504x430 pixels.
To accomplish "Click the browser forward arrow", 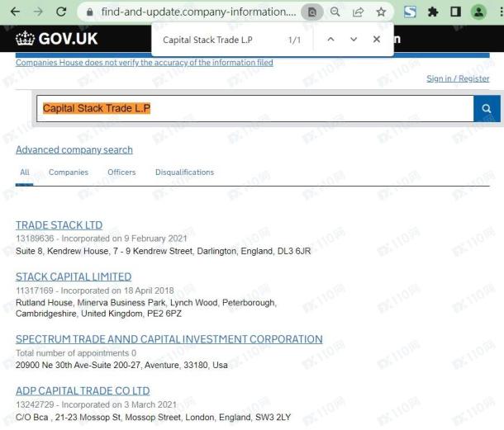I will 38,12.
